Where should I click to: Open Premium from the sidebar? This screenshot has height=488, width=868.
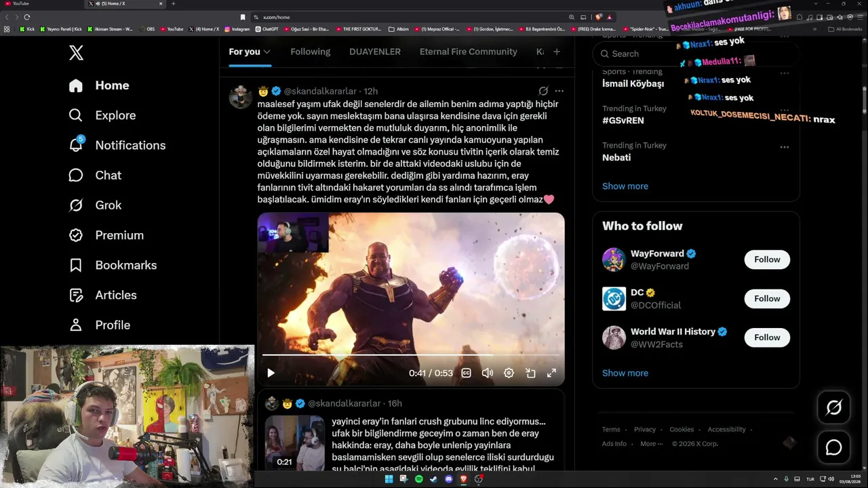tap(106, 235)
